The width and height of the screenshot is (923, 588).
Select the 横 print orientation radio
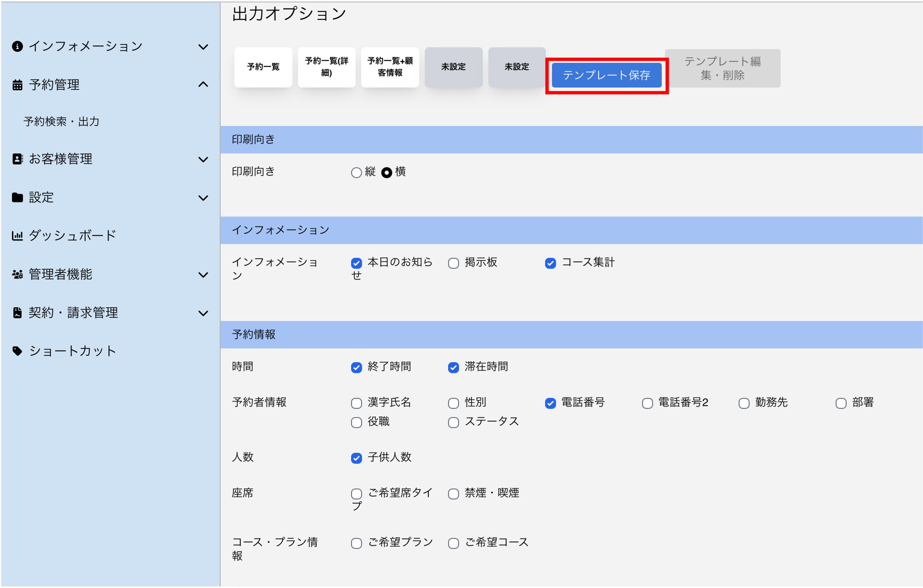(x=387, y=173)
